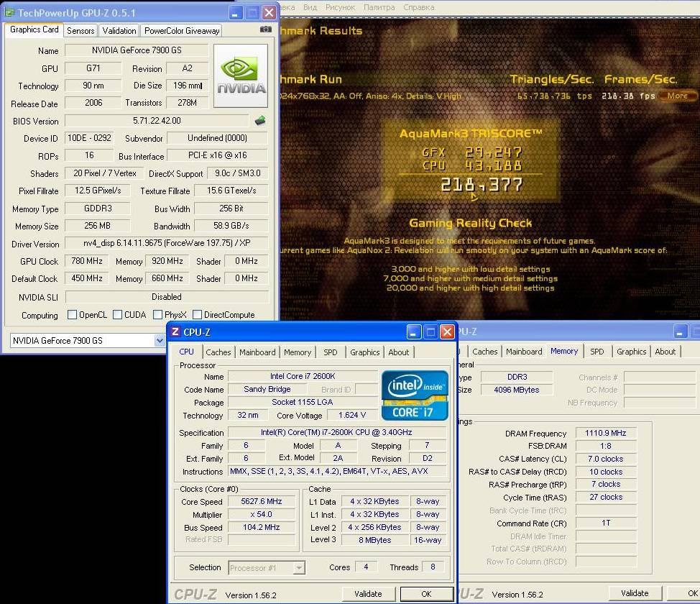Open the Справка menu in the image viewer
Screen dimensions: 700x604
(418, 7)
